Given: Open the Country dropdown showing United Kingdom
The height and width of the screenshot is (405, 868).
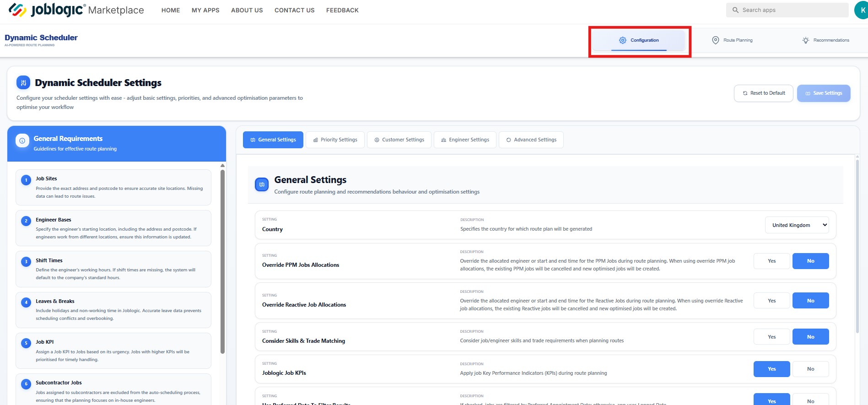Looking at the screenshot, I should [797, 225].
